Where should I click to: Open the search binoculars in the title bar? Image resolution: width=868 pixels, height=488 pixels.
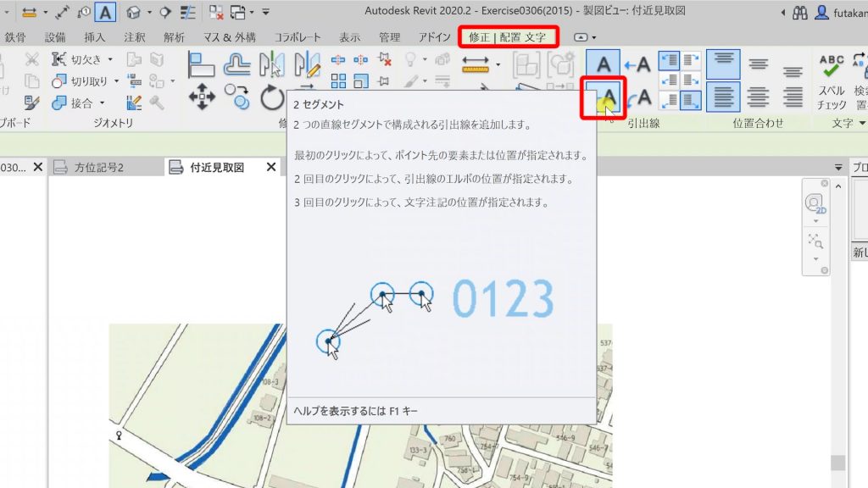point(800,14)
